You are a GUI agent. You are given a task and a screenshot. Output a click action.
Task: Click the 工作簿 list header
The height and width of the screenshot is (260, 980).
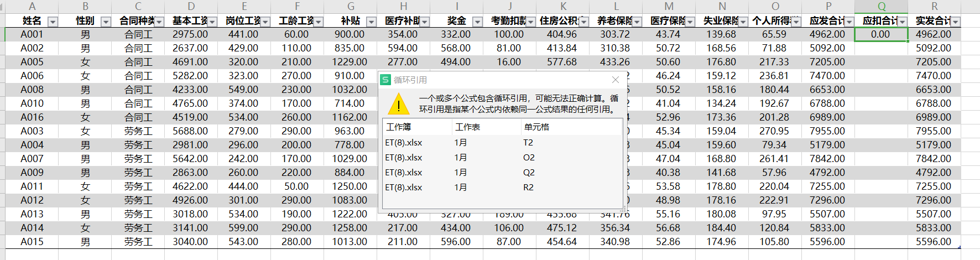(398, 127)
